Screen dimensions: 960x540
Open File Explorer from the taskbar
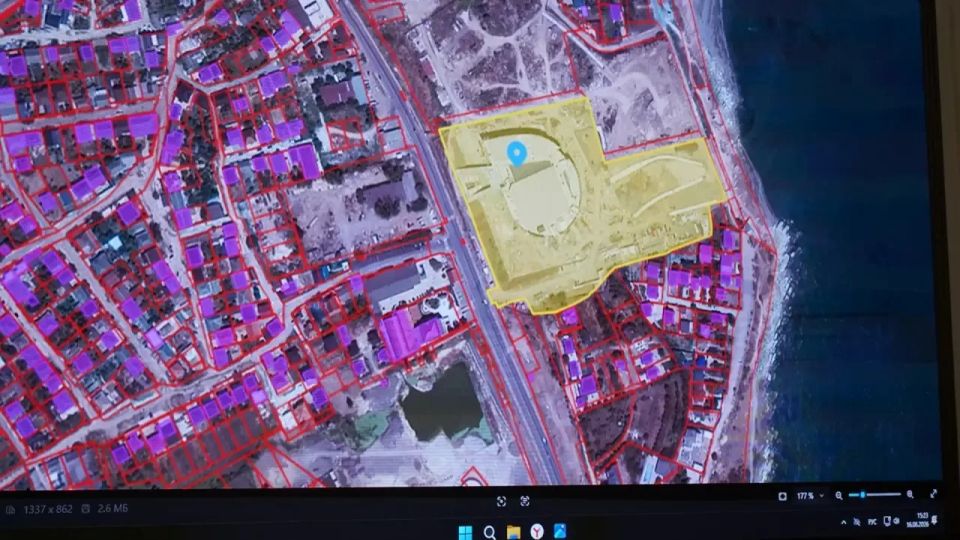[513, 531]
